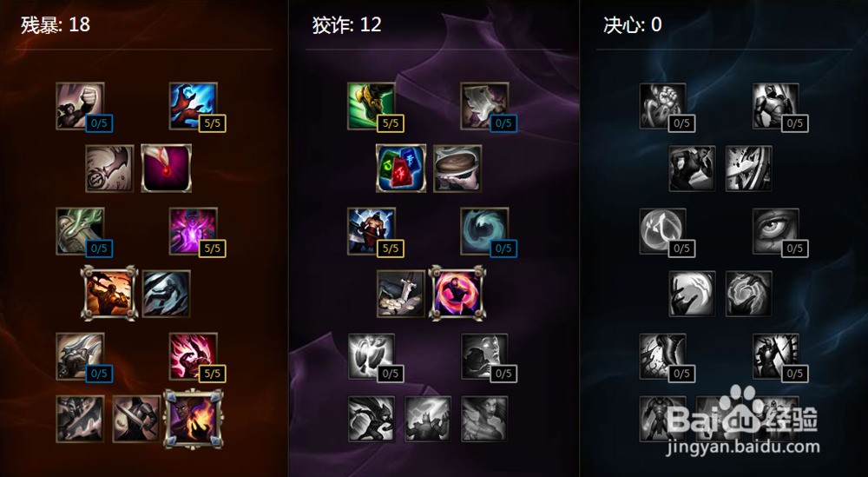This screenshot has width=868, height=477.
Task: Click the purple glowing mastery with 5/5 in 残暴
Action: [194, 231]
